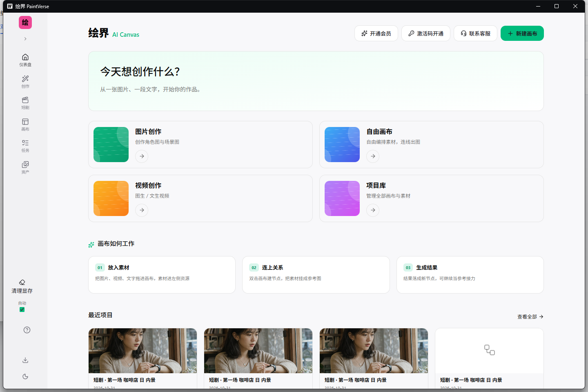This screenshot has height=392, width=588.
Task: Switch to the 画布 sidebar page
Action: point(25,125)
